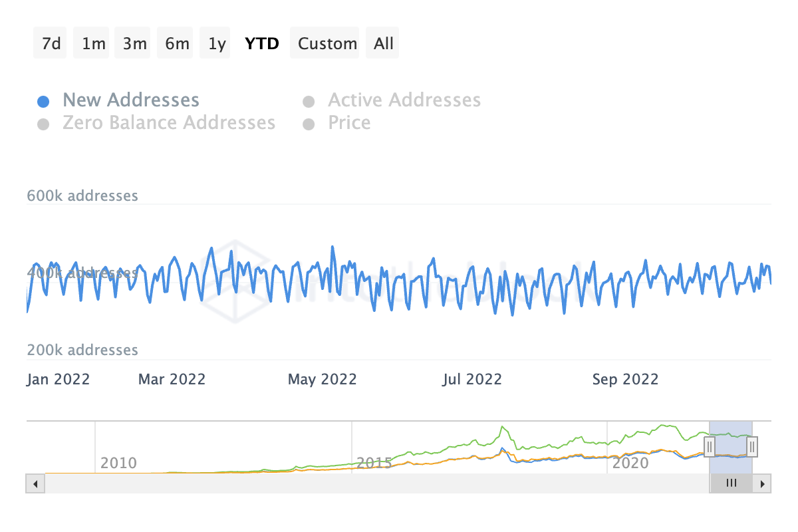Select the 7d time range
Image resolution: width=798 pixels, height=532 pixels.
tap(51, 43)
